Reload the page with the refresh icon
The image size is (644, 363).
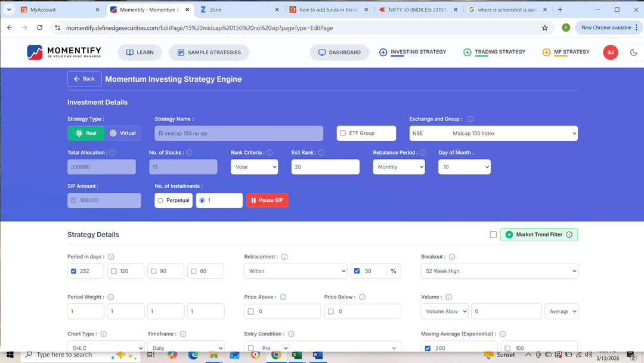(x=40, y=27)
